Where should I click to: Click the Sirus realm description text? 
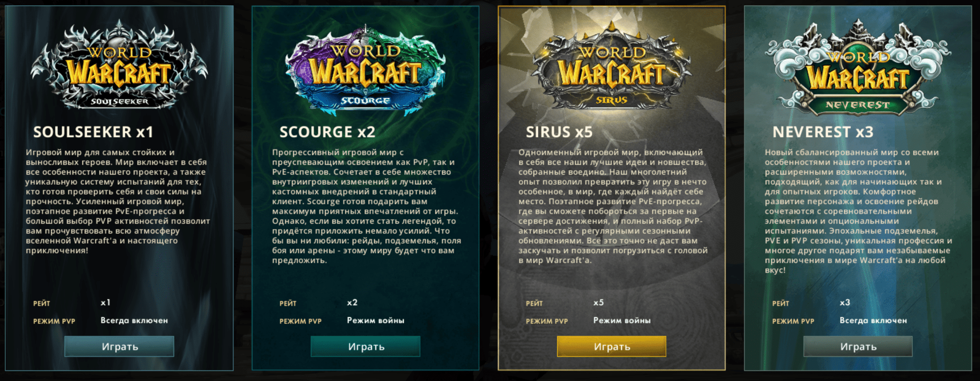[613, 206]
